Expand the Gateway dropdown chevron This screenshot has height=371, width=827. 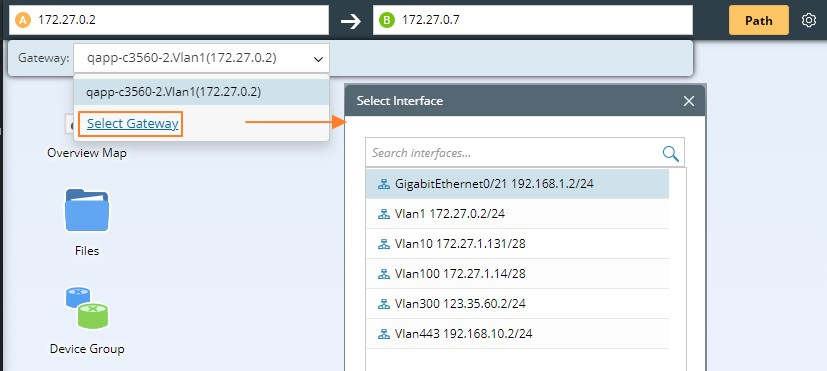[x=318, y=59]
